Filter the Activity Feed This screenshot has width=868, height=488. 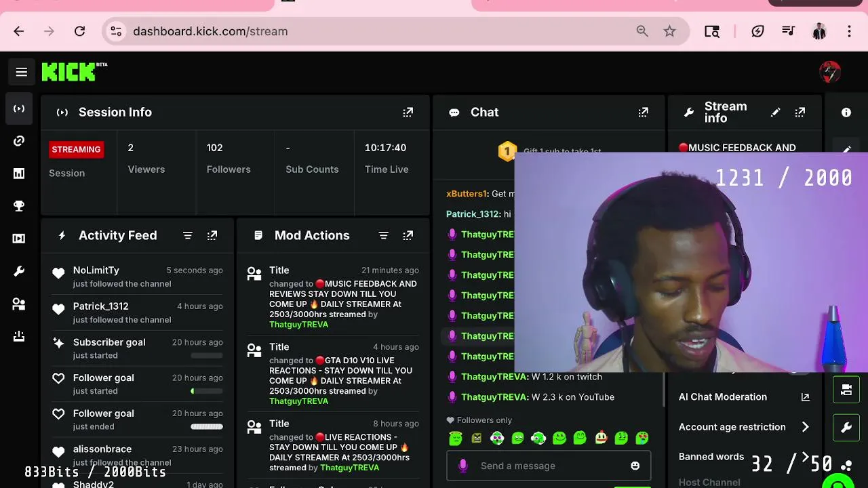pyautogui.click(x=188, y=235)
